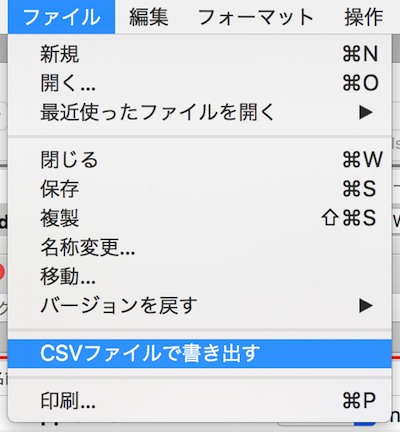Viewport: 400px width, 432px height.
Task: Open the フォーマット menu
Action: point(256,17)
